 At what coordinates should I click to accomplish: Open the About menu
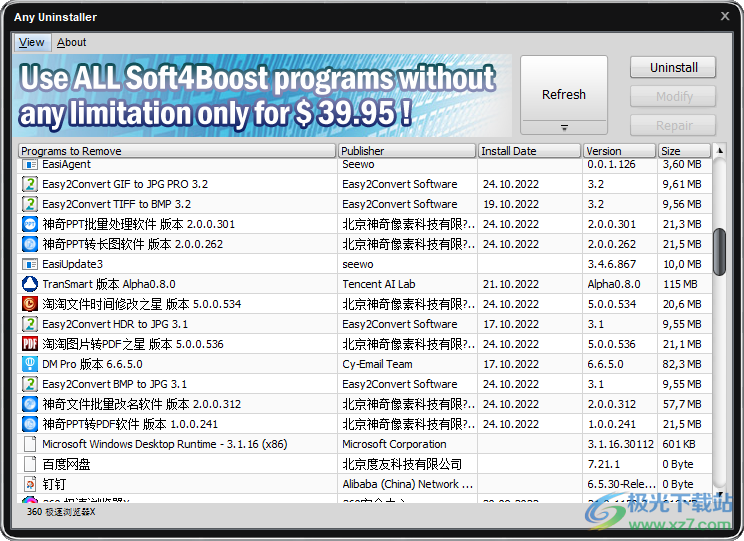pos(72,42)
